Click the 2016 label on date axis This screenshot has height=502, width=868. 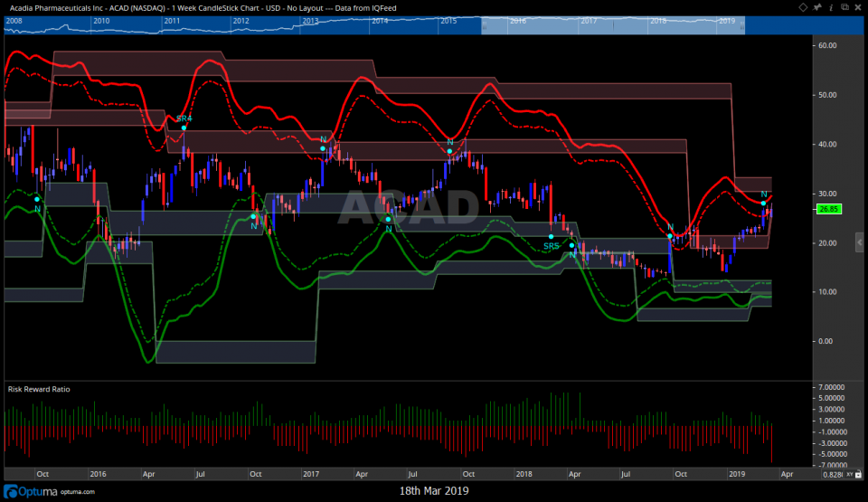pyautogui.click(x=98, y=474)
